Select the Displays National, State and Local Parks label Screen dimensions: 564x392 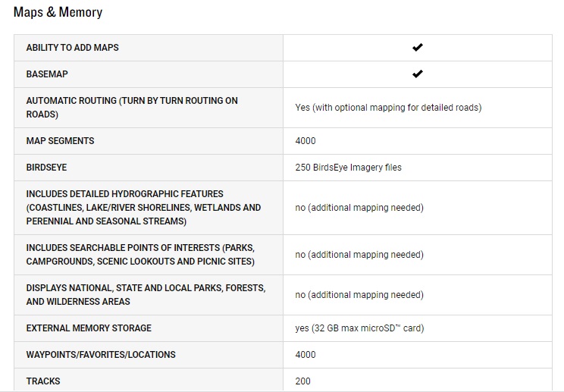point(146,295)
